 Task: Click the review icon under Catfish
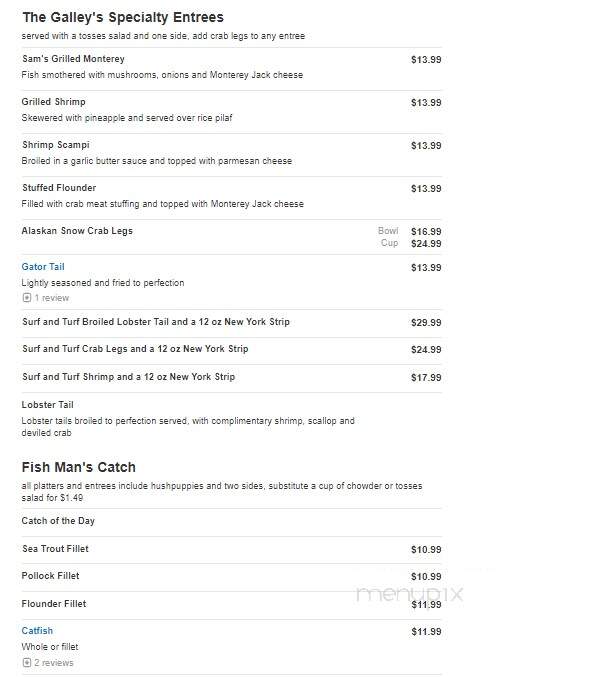27,663
